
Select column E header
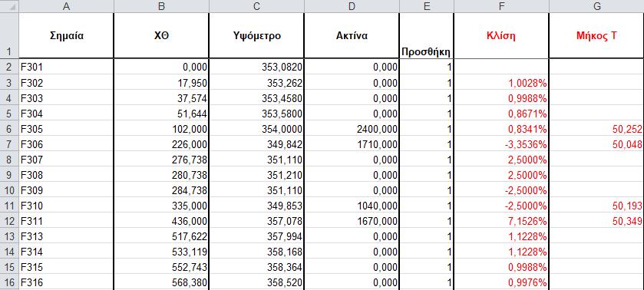tap(426, 6)
